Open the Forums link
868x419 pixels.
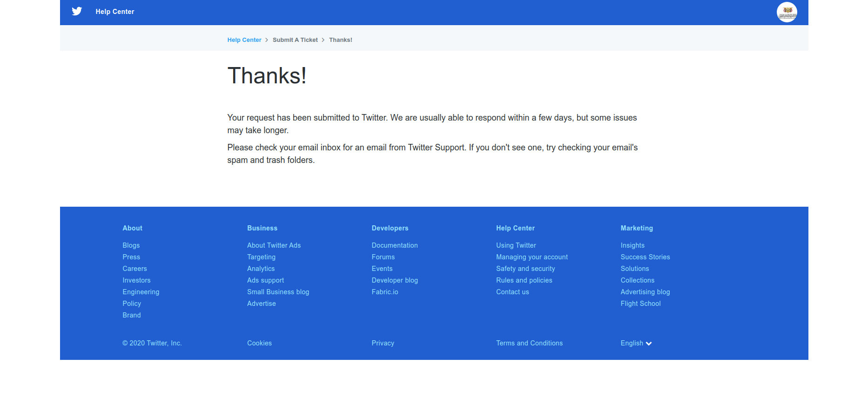[383, 257]
